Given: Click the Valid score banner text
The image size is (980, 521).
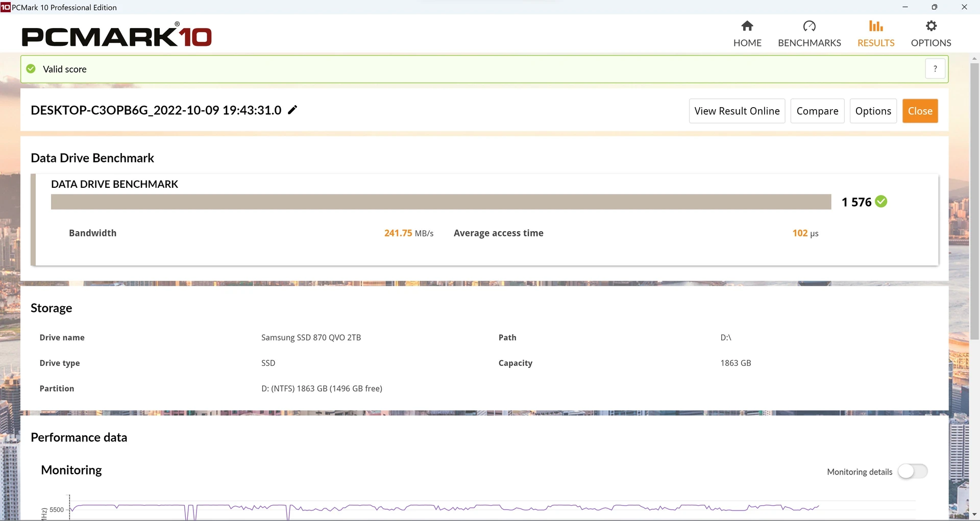Looking at the screenshot, I should click(64, 69).
